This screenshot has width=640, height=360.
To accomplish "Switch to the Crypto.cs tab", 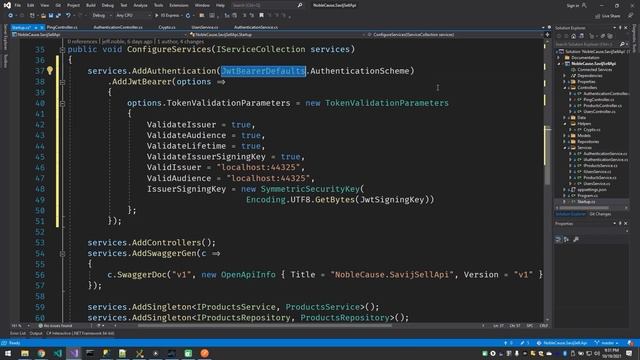I will pyautogui.click(x=167, y=27).
